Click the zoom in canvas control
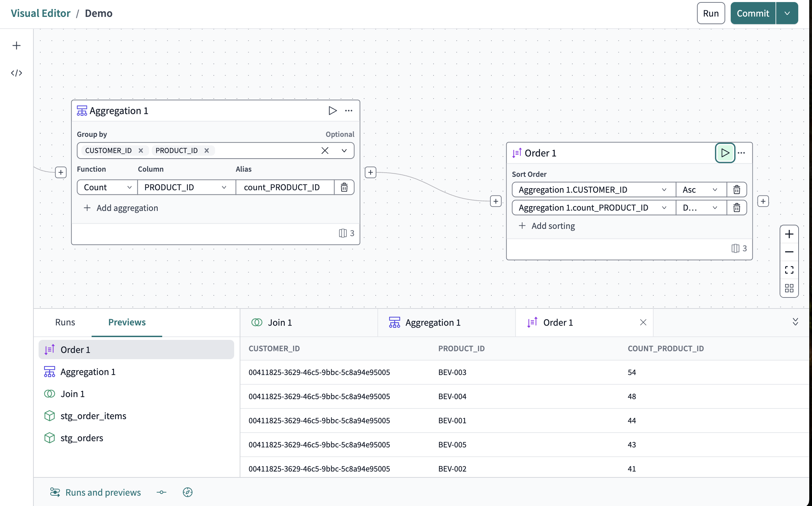 [x=789, y=234]
